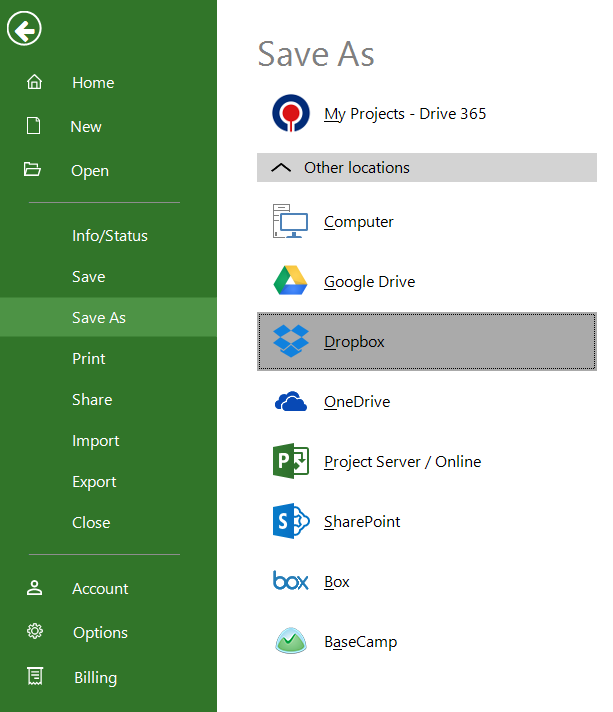Click the My Projects Drive 365 icon
Image resolution: width=613 pixels, height=712 pixels.
(x=291, y=114)
